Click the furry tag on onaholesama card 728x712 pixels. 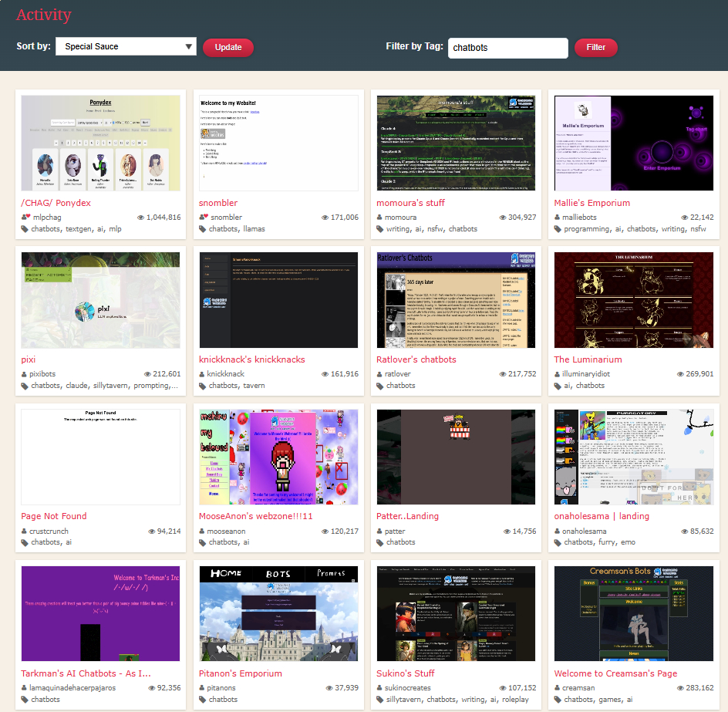click(x=607, y=542)
